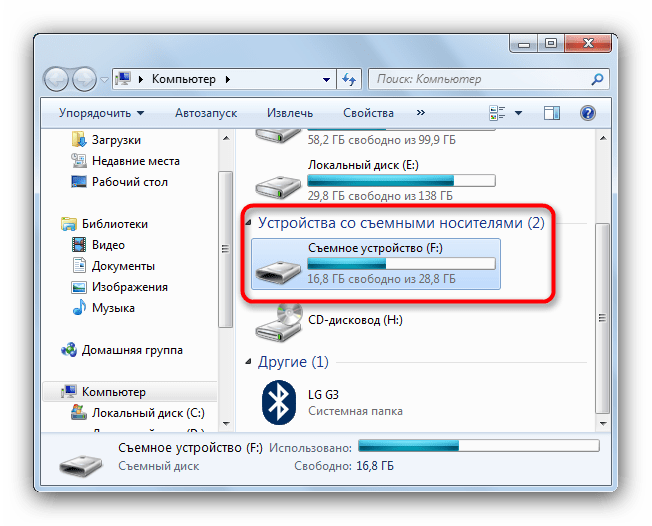
Task: Click Извлечь to eject the drive
Action: point(290,113)
